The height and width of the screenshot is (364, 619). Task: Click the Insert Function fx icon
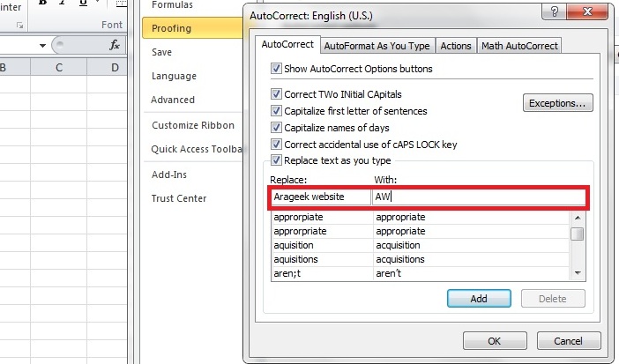pos(114,45)
